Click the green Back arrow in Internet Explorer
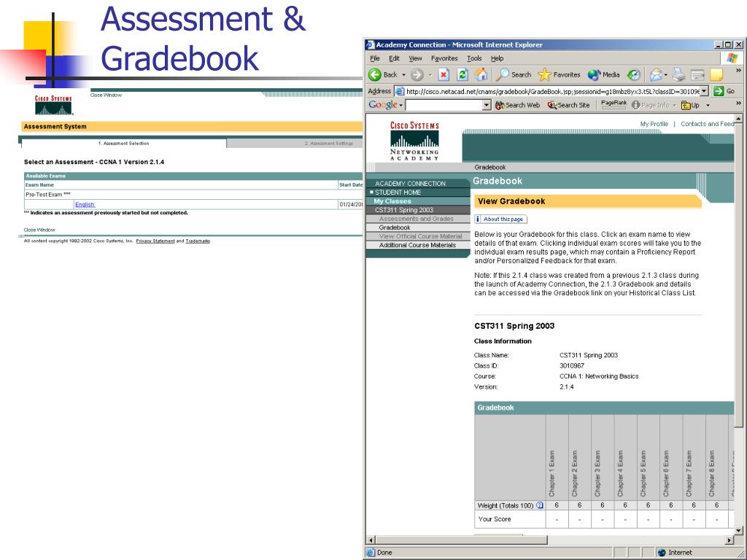747x560 pixels. click(x=376, y=75)
